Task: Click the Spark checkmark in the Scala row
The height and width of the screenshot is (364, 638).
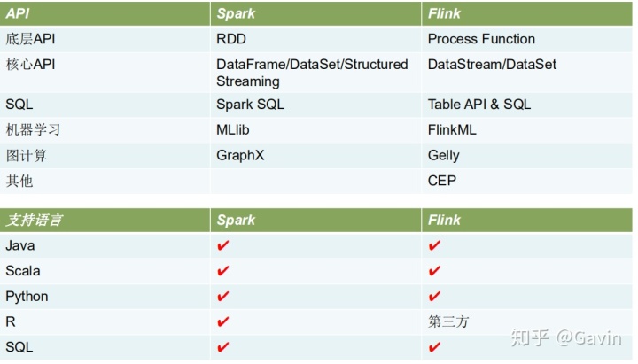Action: [x=223, y=271]
